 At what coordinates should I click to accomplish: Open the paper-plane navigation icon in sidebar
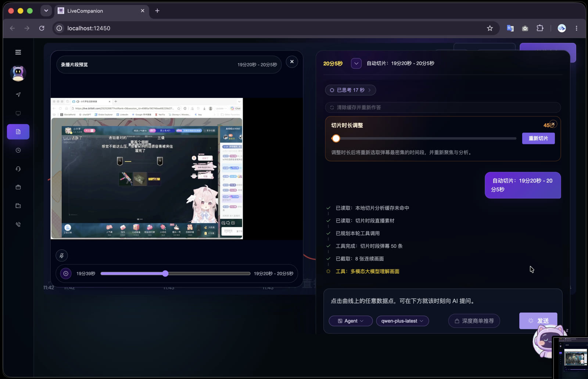coord(18,95)
